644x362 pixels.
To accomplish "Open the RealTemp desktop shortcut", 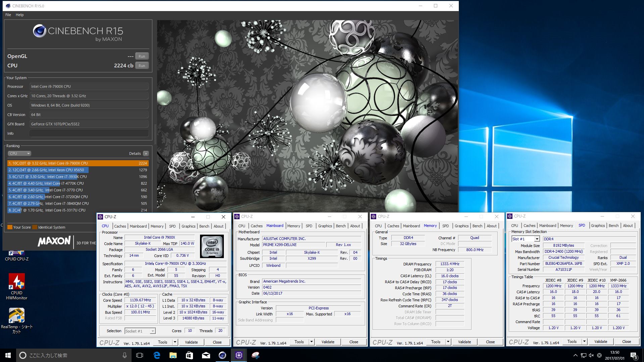I will (16, 321).
